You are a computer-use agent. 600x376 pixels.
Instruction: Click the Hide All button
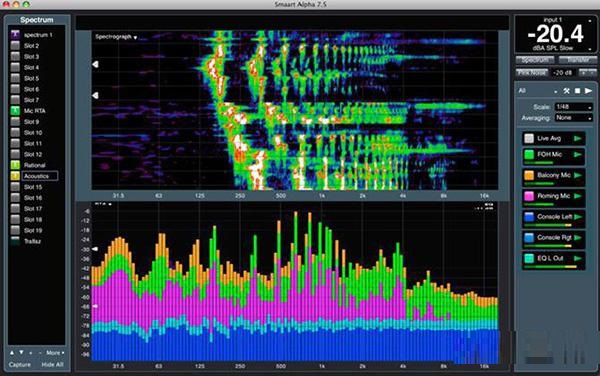tap(52, 365)
